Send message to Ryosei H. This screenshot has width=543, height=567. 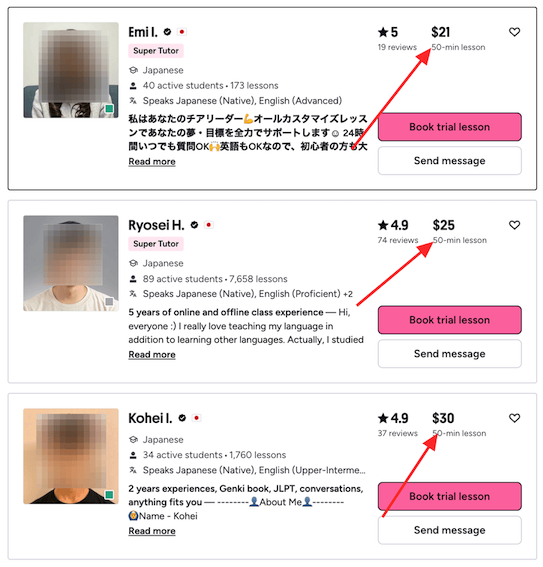[x=449, y=354]
